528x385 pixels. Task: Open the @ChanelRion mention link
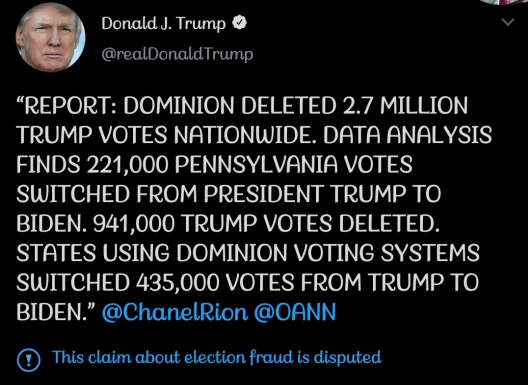click(175, 312)
